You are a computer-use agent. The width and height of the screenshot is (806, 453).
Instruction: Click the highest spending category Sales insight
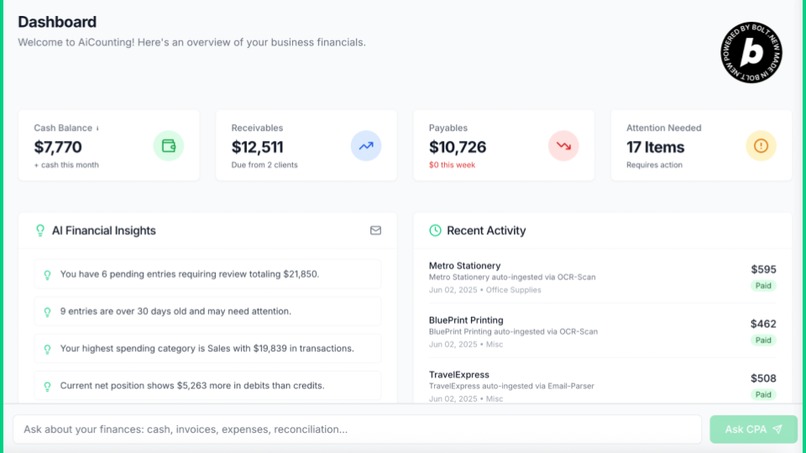(x=208, y=349)
